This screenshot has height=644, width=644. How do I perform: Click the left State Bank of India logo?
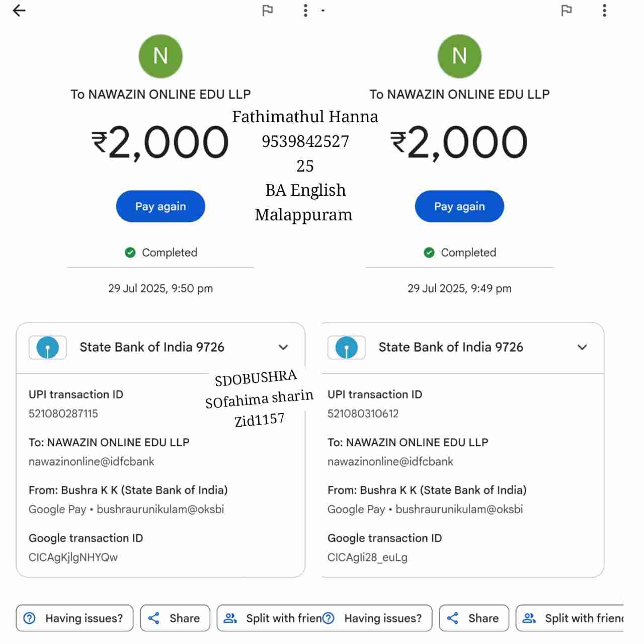[48, 347]
